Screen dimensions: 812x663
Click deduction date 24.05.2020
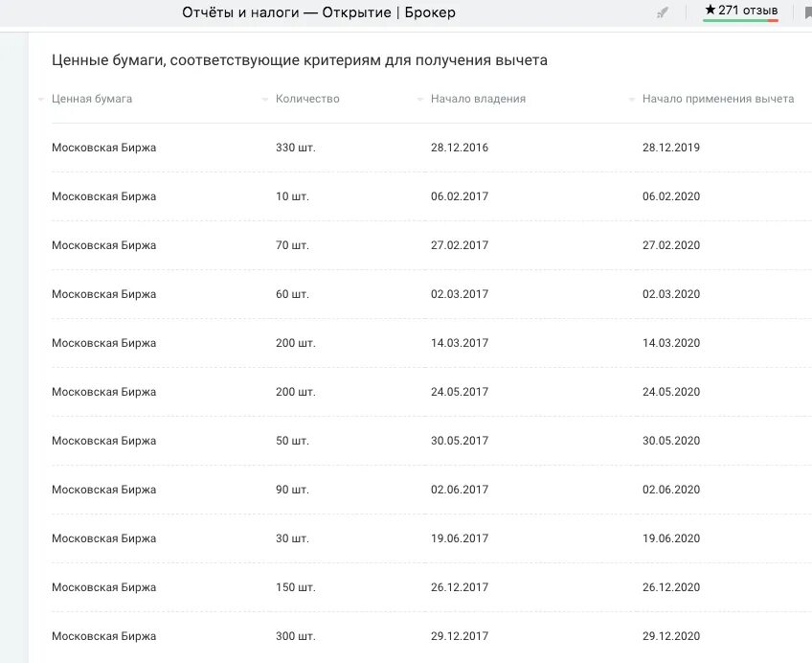(671, 392)
